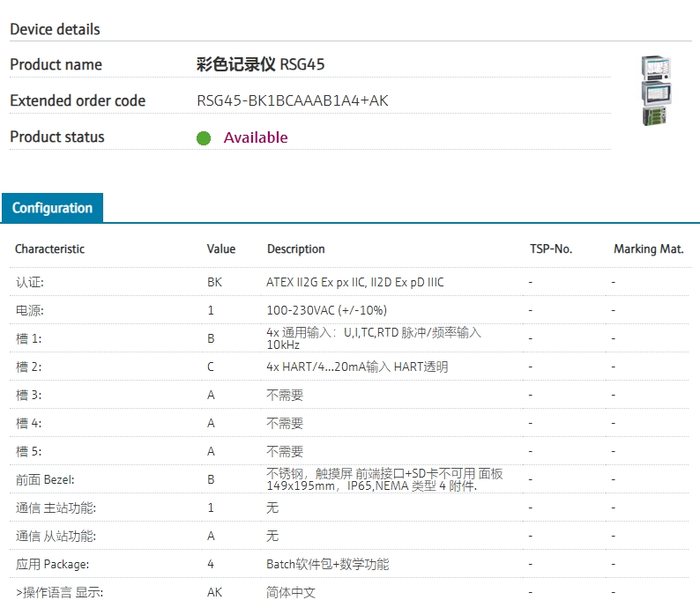This screenshot has width=700, height=615.
Task: Click the 简体中文 language description
Action: click(290, 592)
